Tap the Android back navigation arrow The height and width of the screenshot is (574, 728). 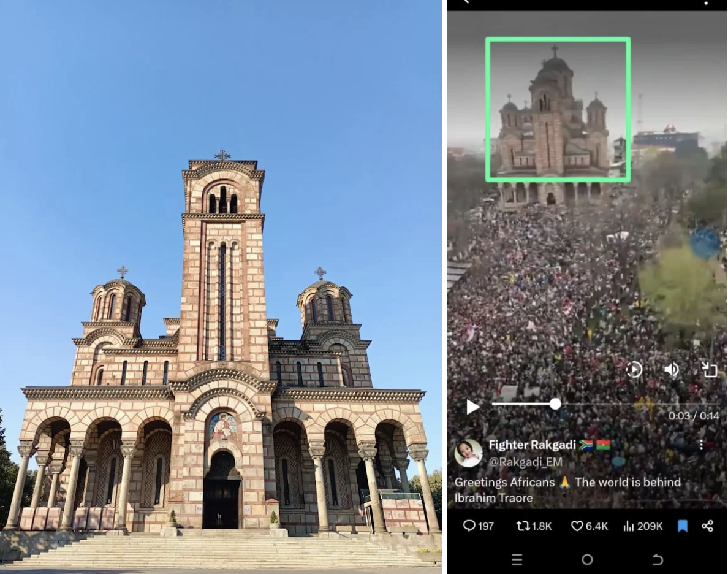point(658,560)
